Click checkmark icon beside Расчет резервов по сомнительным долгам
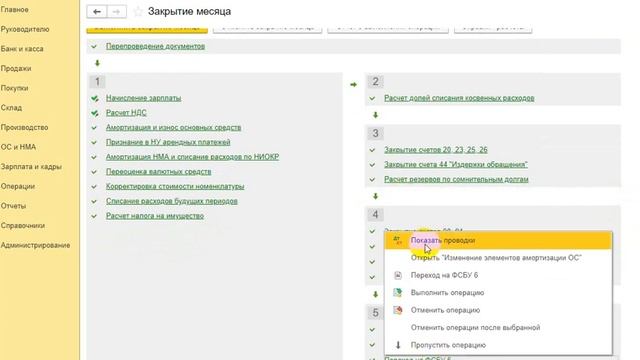Viewport: 640px width, 360px height. pyautogui.click(x=372, y=180)
